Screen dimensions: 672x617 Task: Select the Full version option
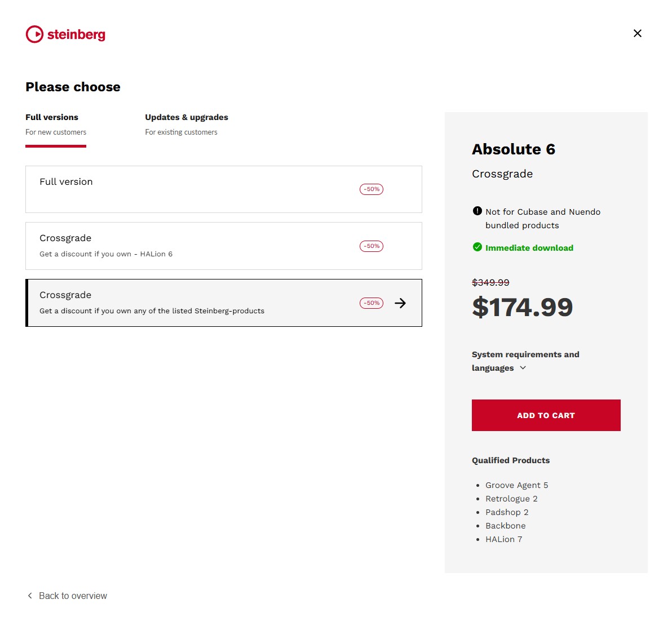(223, 189)
